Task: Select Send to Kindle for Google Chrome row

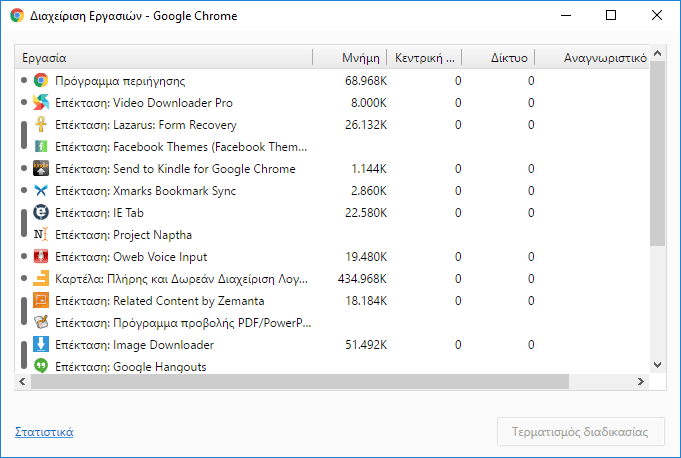Action: point(332,168)
